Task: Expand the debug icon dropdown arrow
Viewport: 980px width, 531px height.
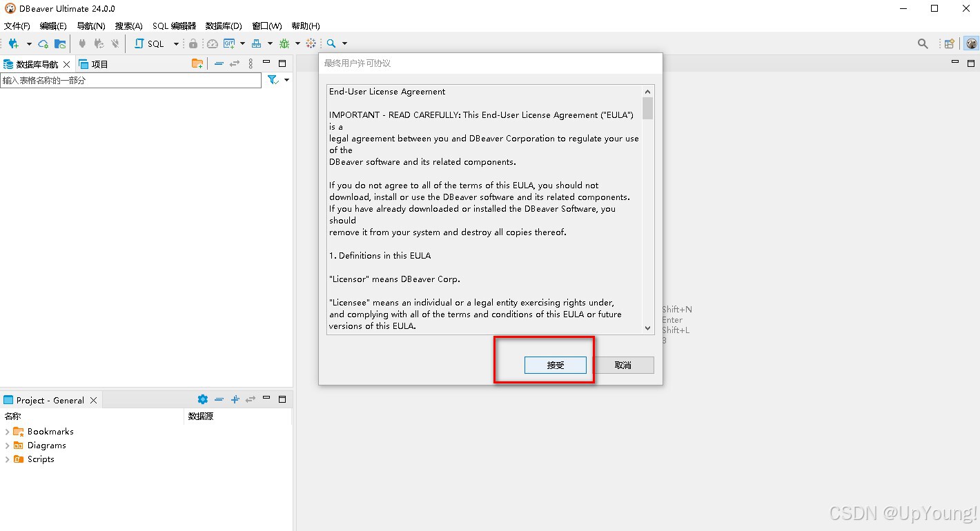Action: pos(297,43)
